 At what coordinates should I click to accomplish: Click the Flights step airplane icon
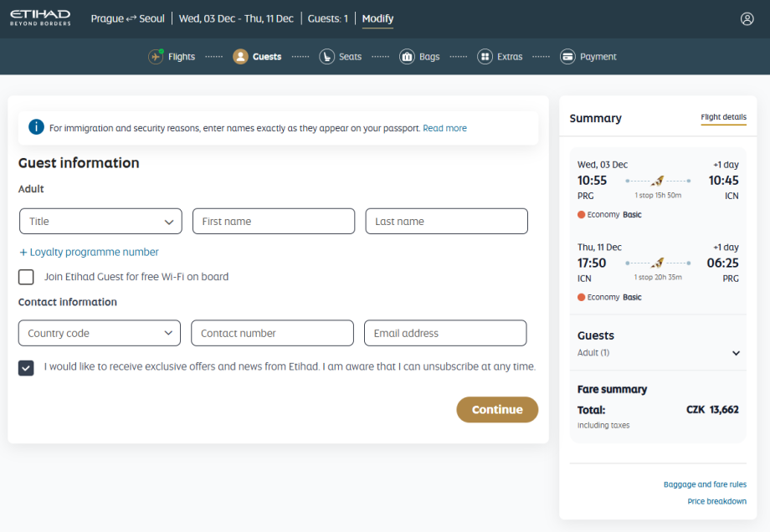coord(156,57)
